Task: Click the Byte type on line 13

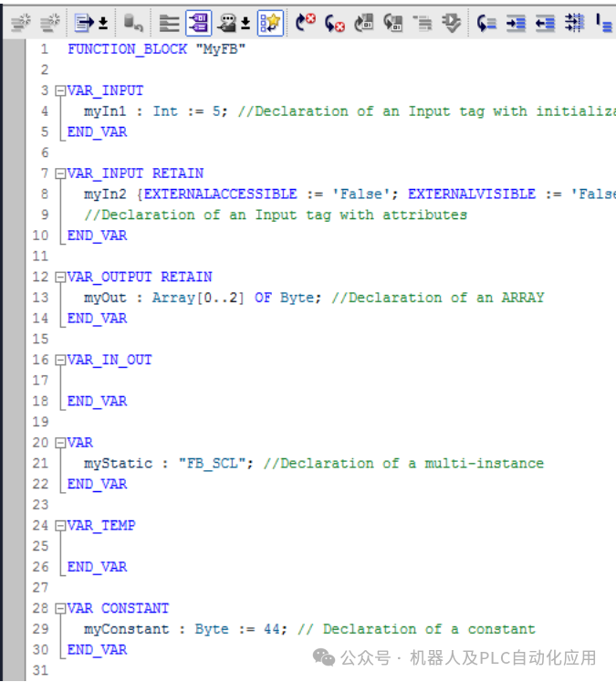Action: [297, 298]
